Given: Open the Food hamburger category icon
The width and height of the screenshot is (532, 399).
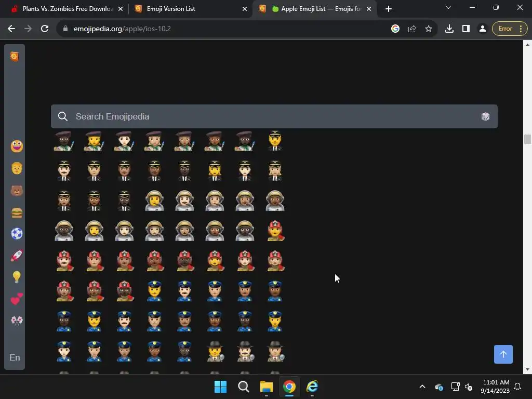Looking at the screenshot, I should tap(17, 212).
